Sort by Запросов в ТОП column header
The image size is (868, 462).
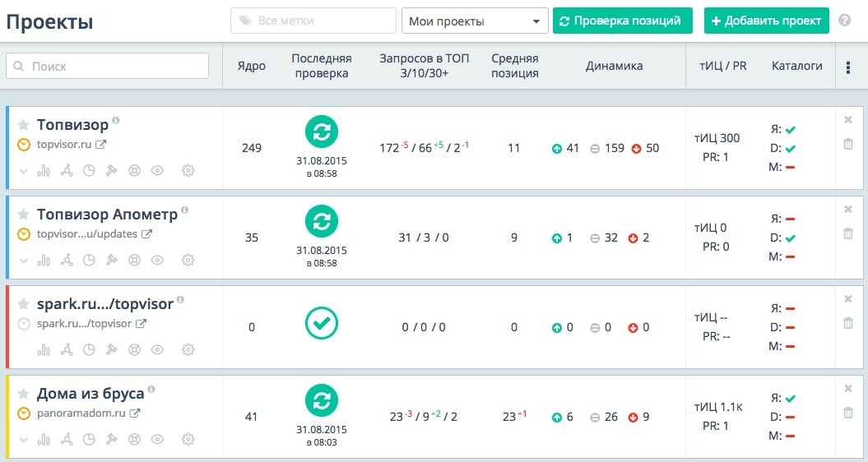click(x=424, y=66)
